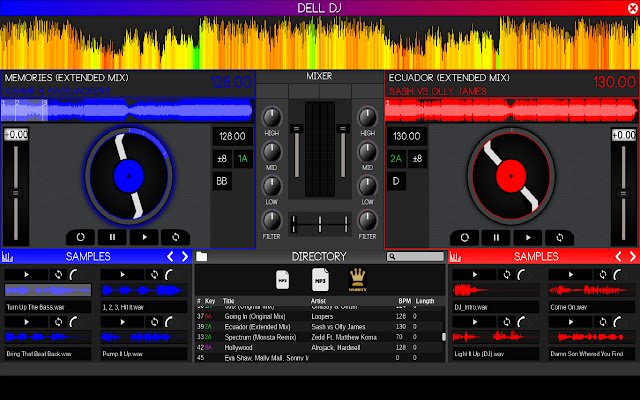Click red SAMPLES panel equalizer icon
The image size is (640, 400).
point(456,257)
